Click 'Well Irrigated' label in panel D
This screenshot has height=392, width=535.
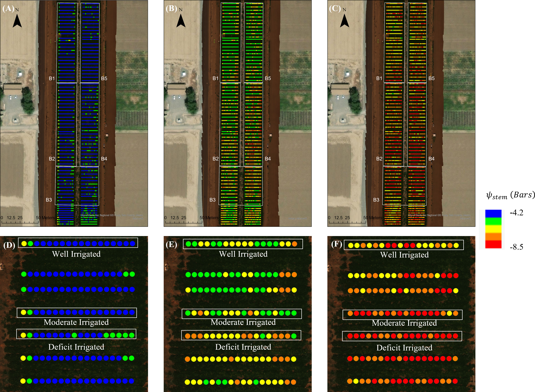(x=76, y=254)
